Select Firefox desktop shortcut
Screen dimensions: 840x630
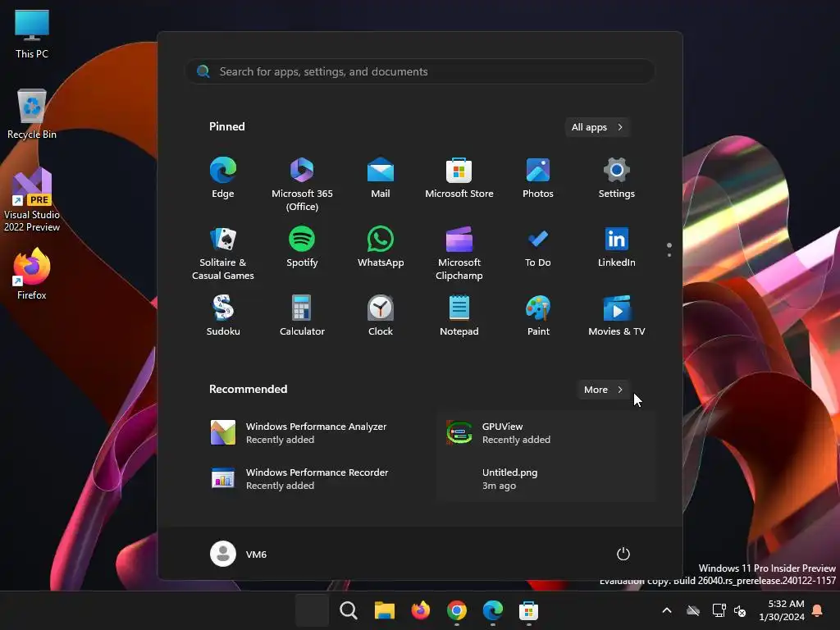(x=32, y=274)
